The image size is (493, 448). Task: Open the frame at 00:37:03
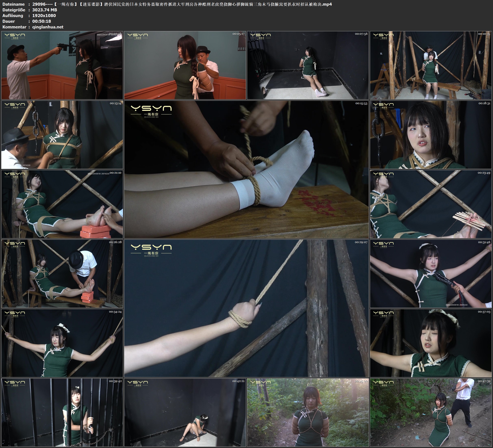pyautogui.click(x=430, y=343)
